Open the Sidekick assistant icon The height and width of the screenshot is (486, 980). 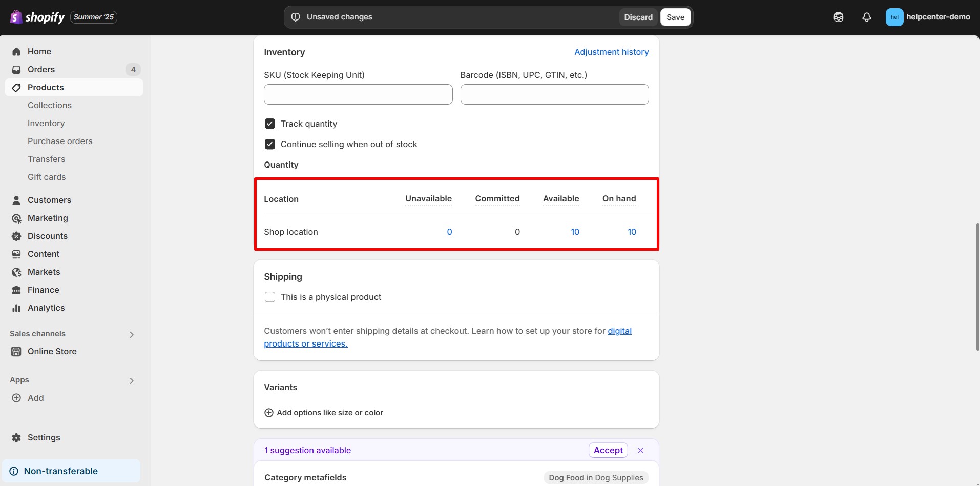click(839, 17)
